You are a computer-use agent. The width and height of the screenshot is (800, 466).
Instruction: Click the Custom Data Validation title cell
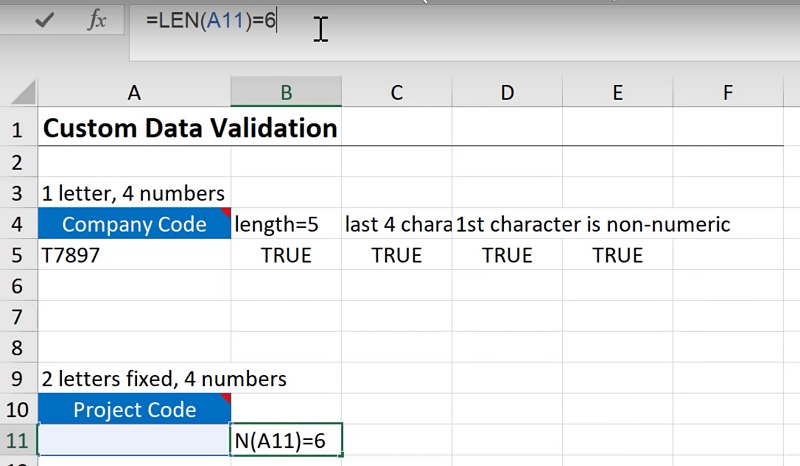(x=133, y=129)
